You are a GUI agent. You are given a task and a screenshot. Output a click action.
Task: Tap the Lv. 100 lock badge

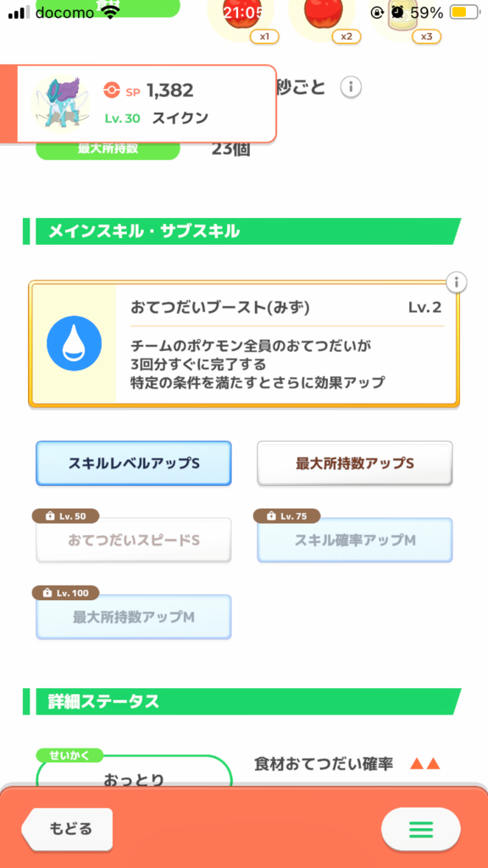(65, 593)
